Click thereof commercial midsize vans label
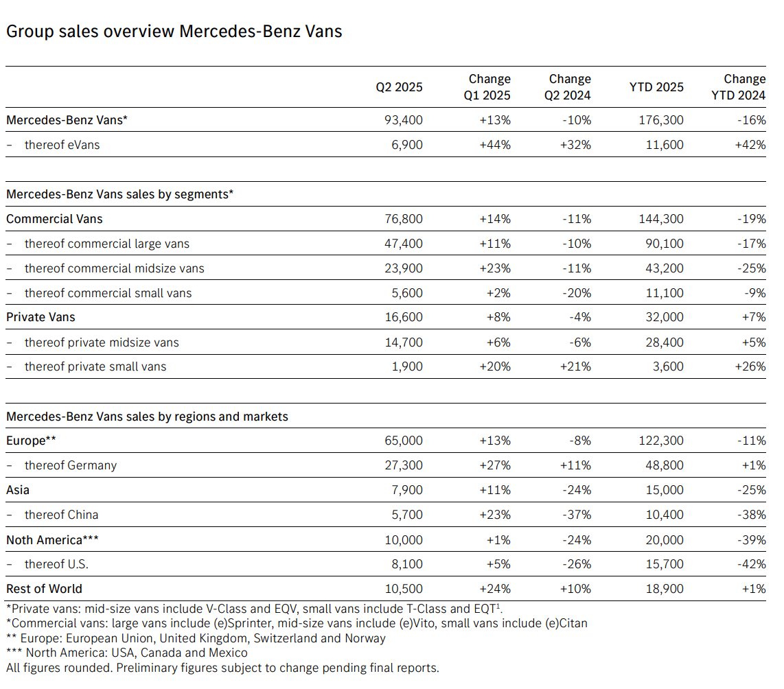The image size is (784, 689). tap(115, 268)
